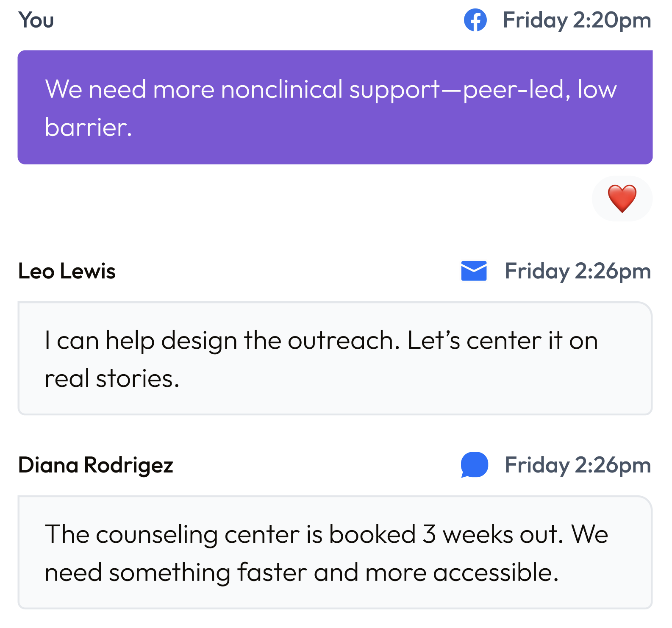Click the red heart reaction
The height and width of the screenshot is (628, 672).
[622, 198]
